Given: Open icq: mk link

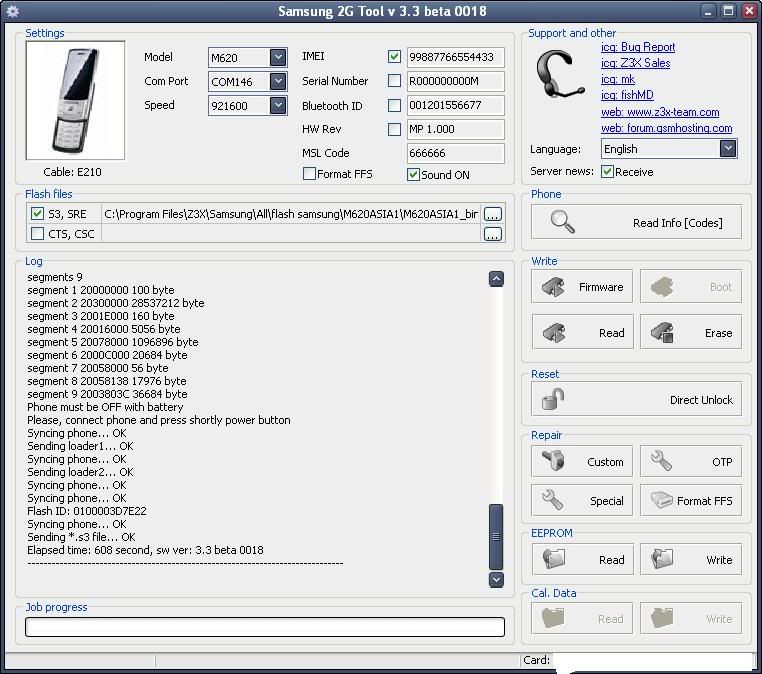Looking at the screenshot, I should coord(618,79).
